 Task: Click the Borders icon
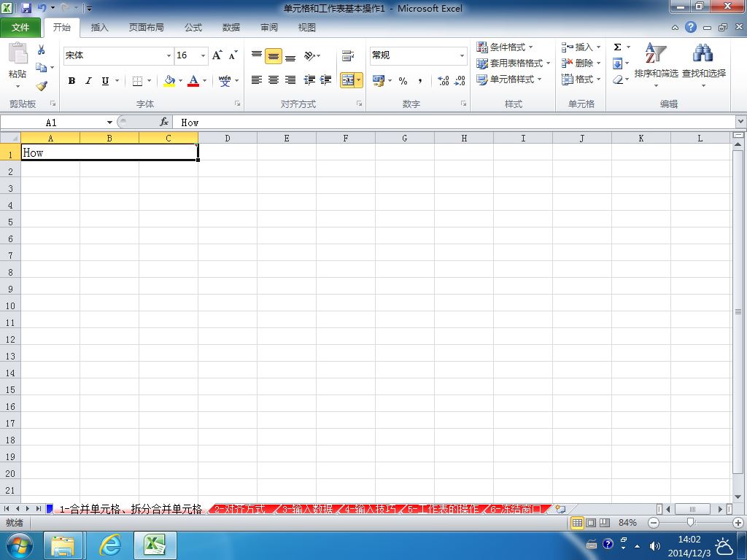tap(137, 81)
